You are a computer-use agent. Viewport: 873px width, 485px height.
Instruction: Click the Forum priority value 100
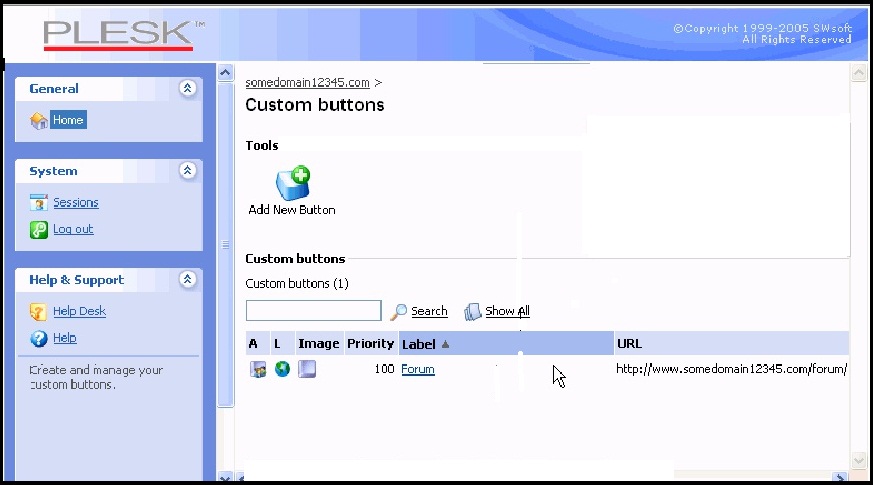point(384,369)
